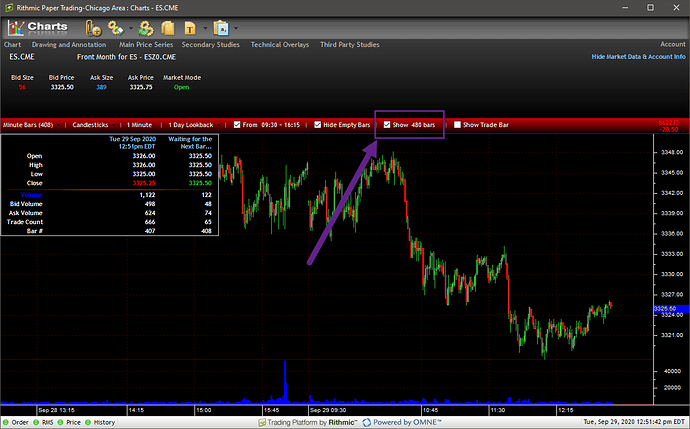Open dropdown arrow beside clipboard icon
The height and width of the screenshot is (429, 690).
click(x=236, y=28)
